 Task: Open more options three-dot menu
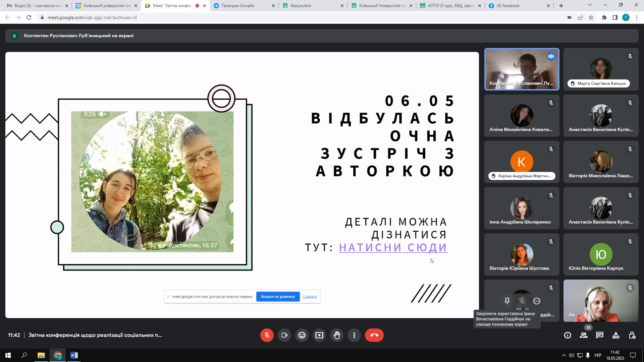point(354,335)
